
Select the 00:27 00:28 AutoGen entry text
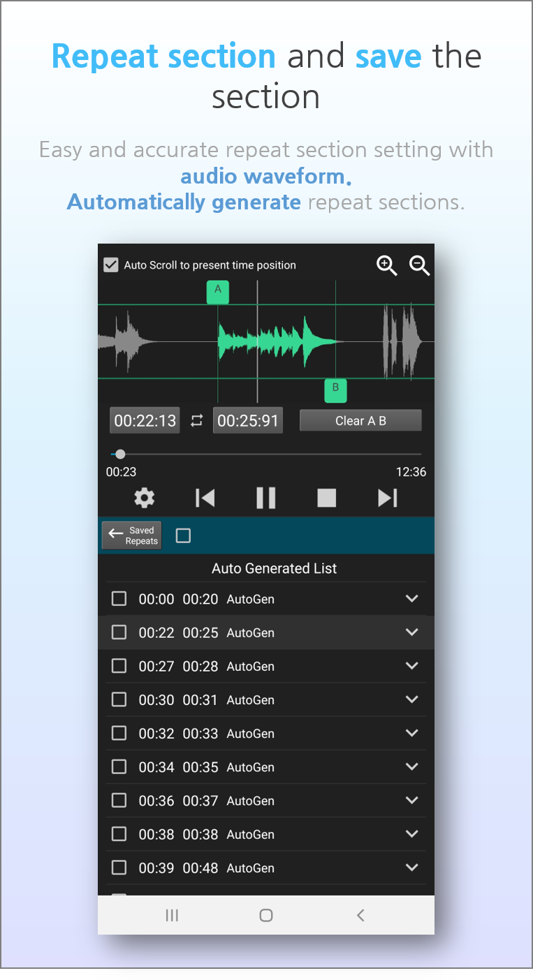tap(207, 666)
